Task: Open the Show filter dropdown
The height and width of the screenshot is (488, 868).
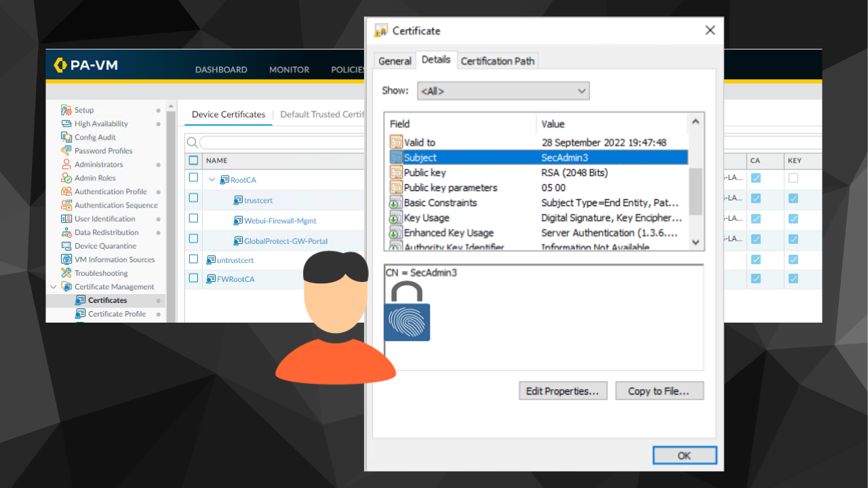Action: [504, 91]
